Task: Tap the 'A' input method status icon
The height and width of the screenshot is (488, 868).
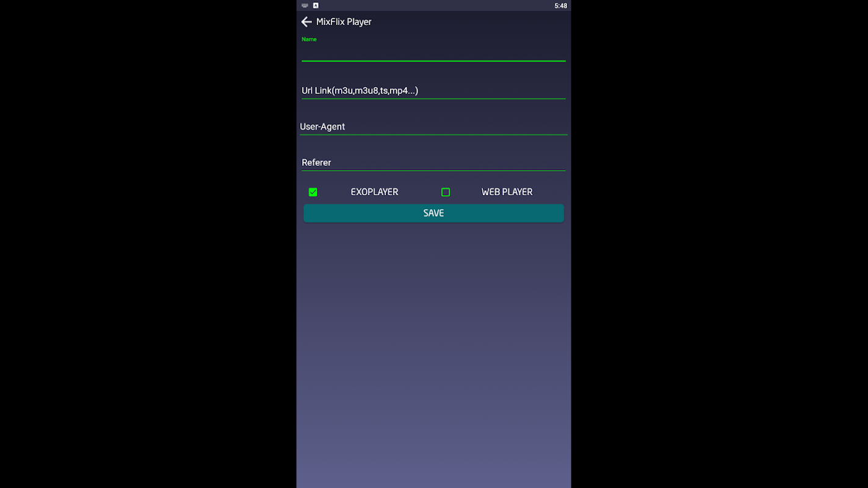Action: point(316,5)
